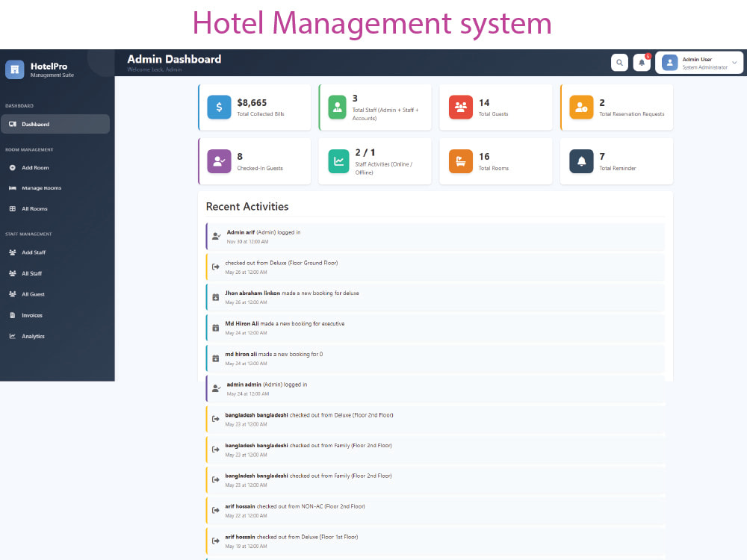The width and height of the screenshot is (747, 560).
Task: Click 'Md Hiron Ali made a new booking for executive'
Action: 435,328
